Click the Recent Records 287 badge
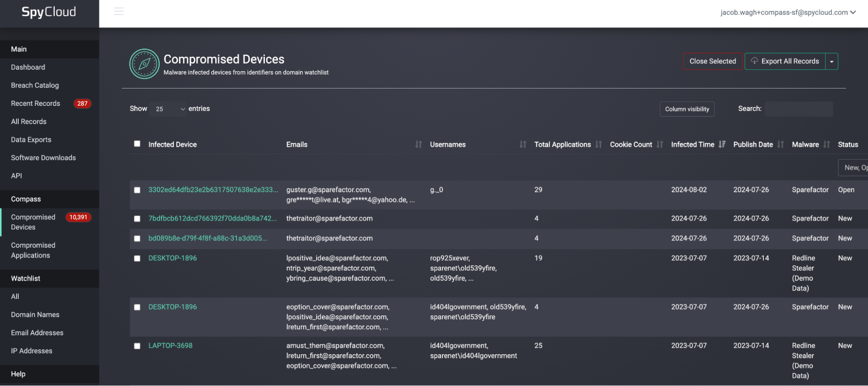Image resolution: width=868 pixels, height=386 pixels. pos(83,104)
